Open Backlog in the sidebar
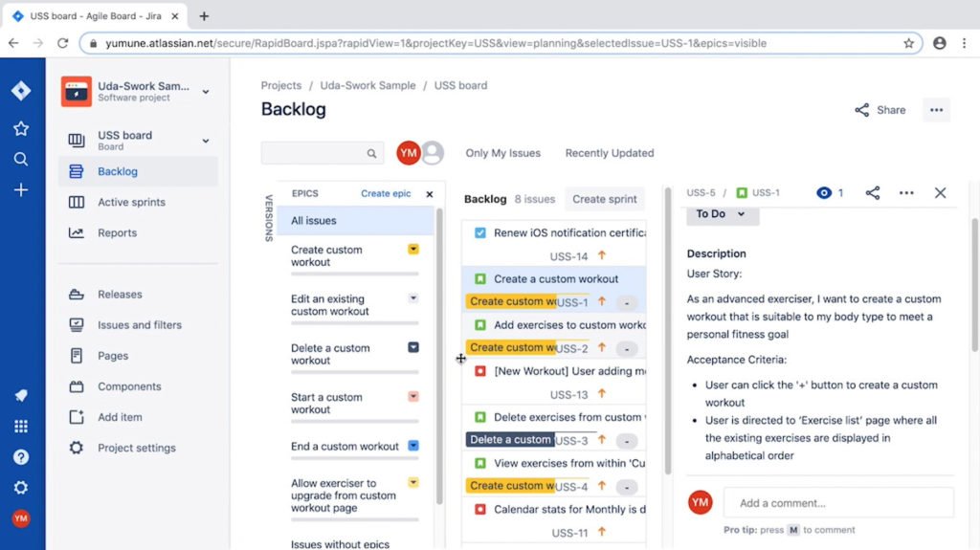The image size is (980, 550). pyautogui.click(x=138, y=171)
